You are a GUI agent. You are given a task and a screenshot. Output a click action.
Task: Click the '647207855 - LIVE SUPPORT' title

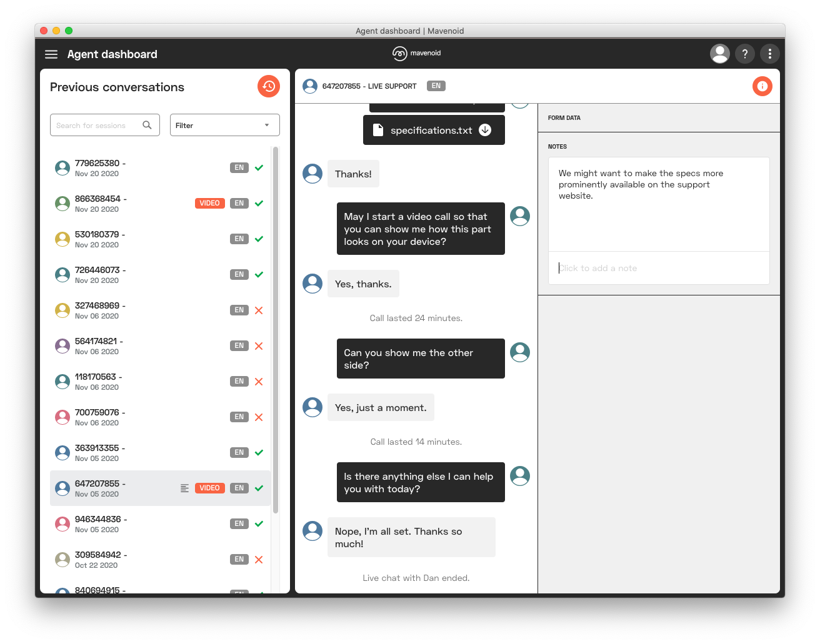(x=369, y=86)
